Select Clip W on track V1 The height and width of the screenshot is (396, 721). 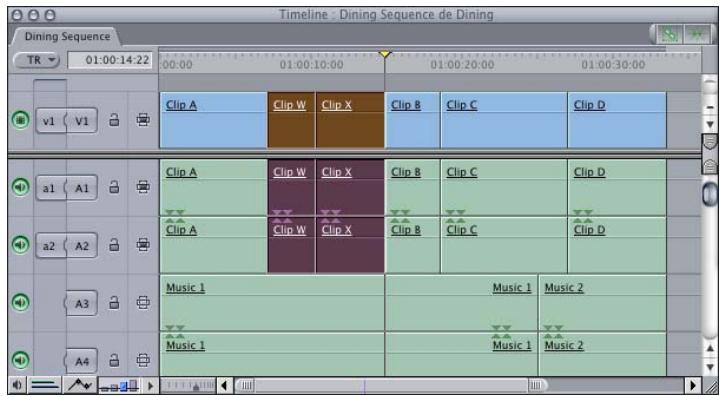tap(292, 120)
